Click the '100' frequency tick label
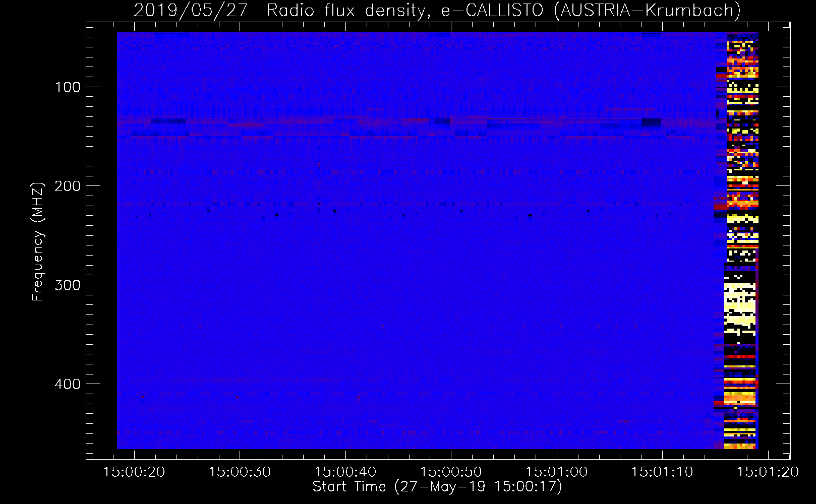 coord(68,87)
